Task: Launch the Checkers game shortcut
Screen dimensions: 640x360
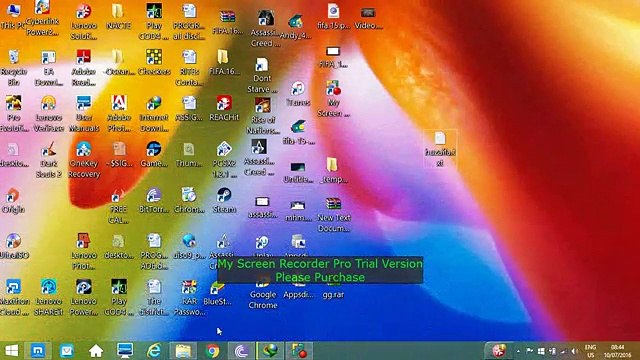Action: coord(154,62)
